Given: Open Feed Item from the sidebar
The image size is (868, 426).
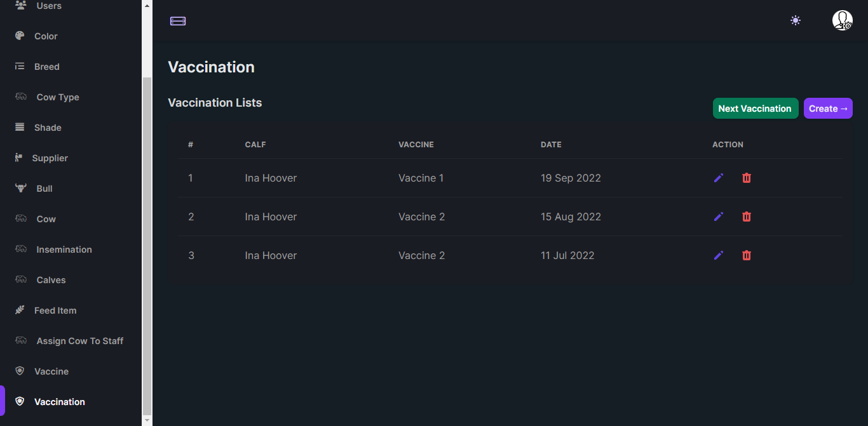Looking at the screenshot, I should (55, 310).
